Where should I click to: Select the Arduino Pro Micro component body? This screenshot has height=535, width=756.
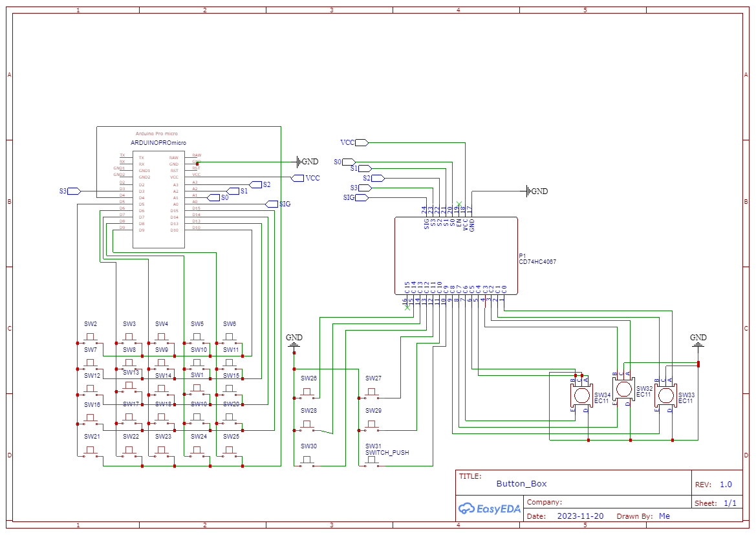tap(158, 200)
